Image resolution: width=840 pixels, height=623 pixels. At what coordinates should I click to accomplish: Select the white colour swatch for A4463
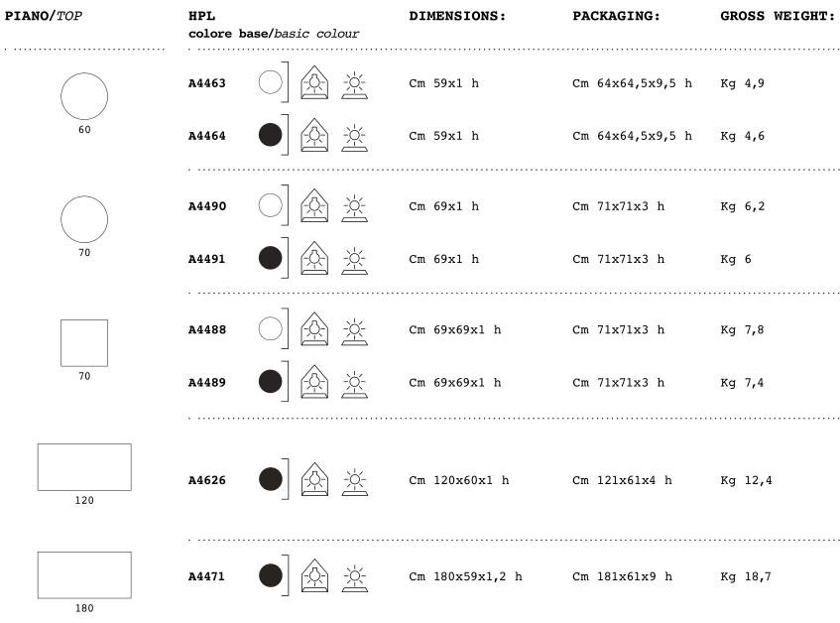(x=270, y=82)
